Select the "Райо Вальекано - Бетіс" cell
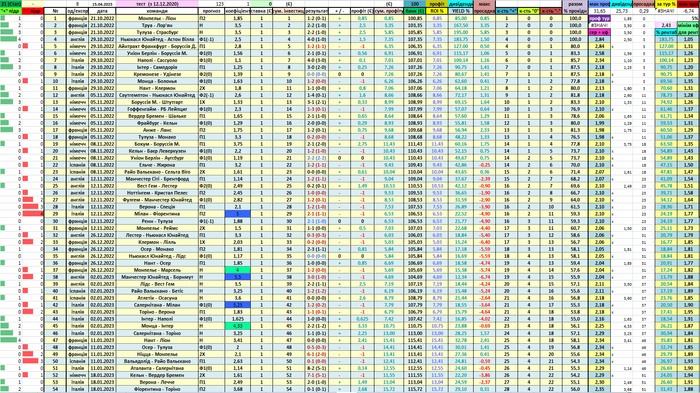 pos(157,291)
